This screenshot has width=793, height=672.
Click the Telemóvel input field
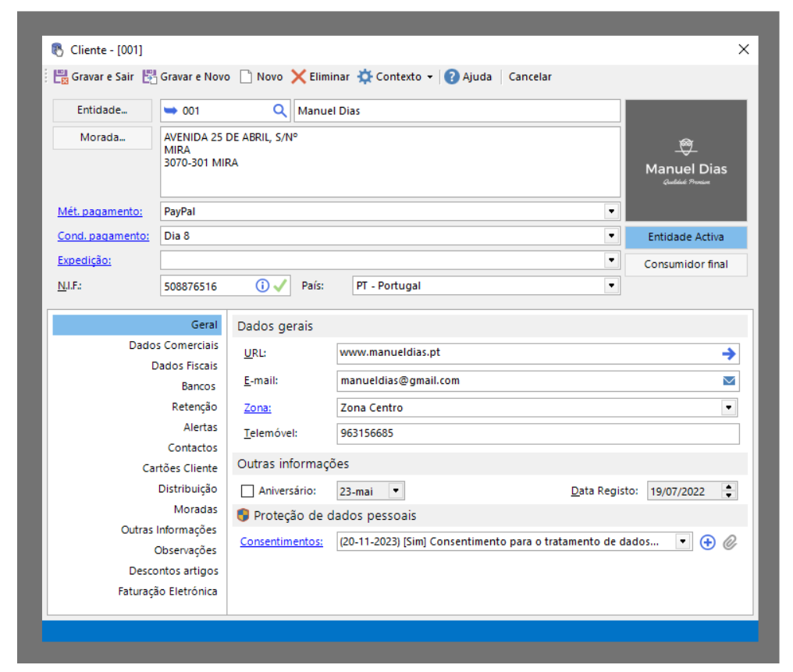(537, 433)
